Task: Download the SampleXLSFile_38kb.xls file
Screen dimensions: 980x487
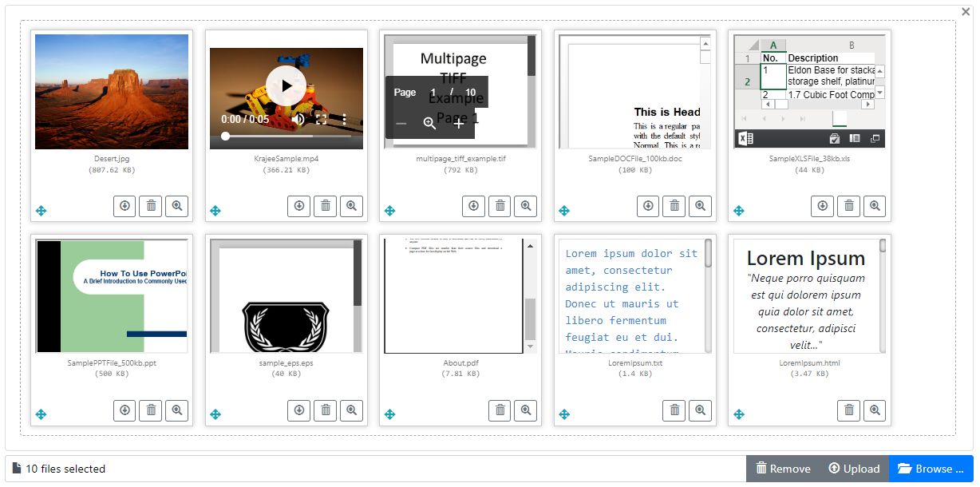Action: coord(822,206)
